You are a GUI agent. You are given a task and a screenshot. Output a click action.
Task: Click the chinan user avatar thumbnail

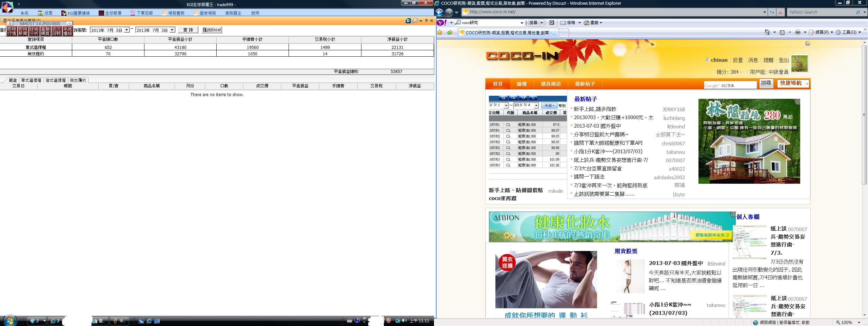click(x=800, y=64)
